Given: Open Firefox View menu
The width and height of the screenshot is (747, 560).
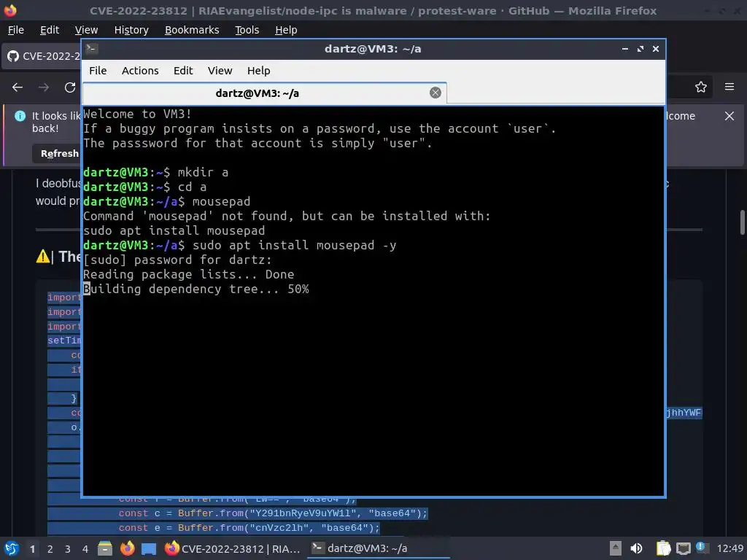Looking at the screenshot, I should pyautogui.click(x=86, y=30).
